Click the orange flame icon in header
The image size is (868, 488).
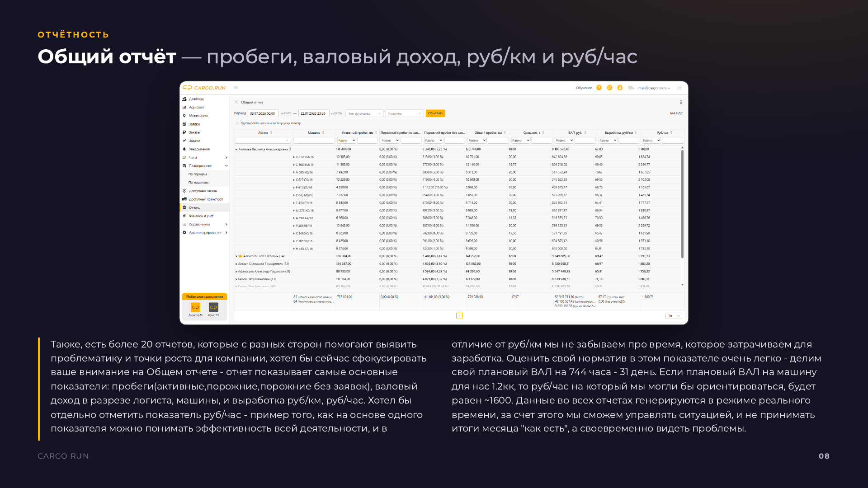(x=620, y=88)
